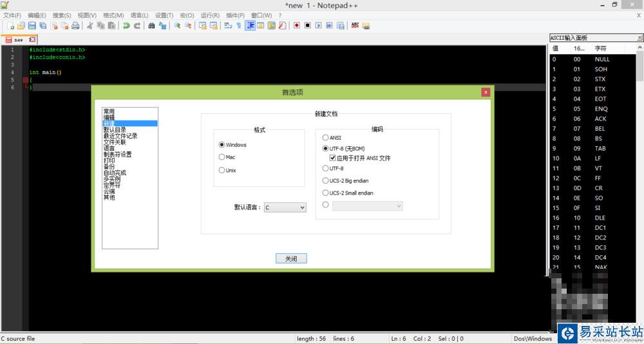Click the Open file toolbar icon
Image resolution: width=644 pixels, height=344 pixels.
click(x=21, y=26)
